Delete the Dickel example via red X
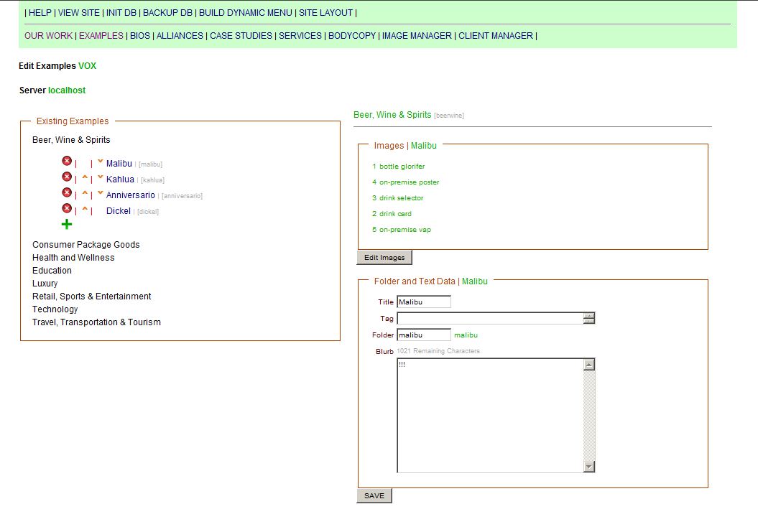Screen dimensions: 758x532 [67, 208]
